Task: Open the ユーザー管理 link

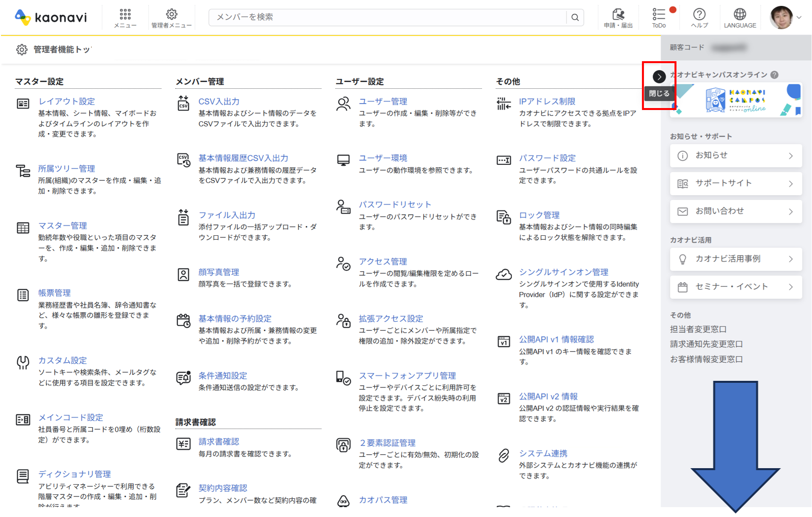Action: tap(383, 102)
